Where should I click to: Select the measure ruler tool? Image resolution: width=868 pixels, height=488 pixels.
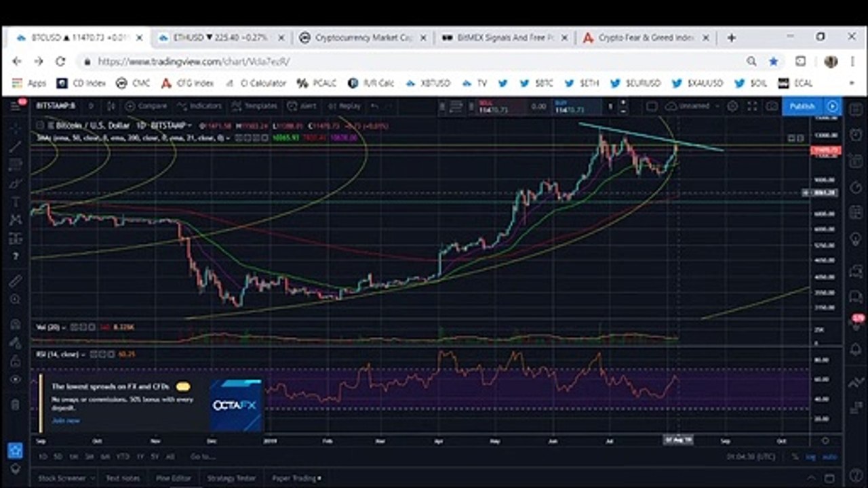(16, 281)
